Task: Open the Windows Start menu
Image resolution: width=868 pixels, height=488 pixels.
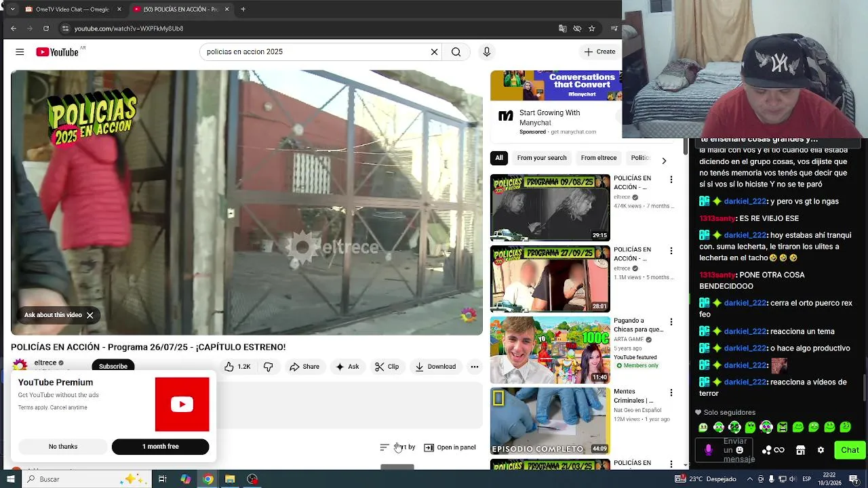Action: tap(10, 479)
